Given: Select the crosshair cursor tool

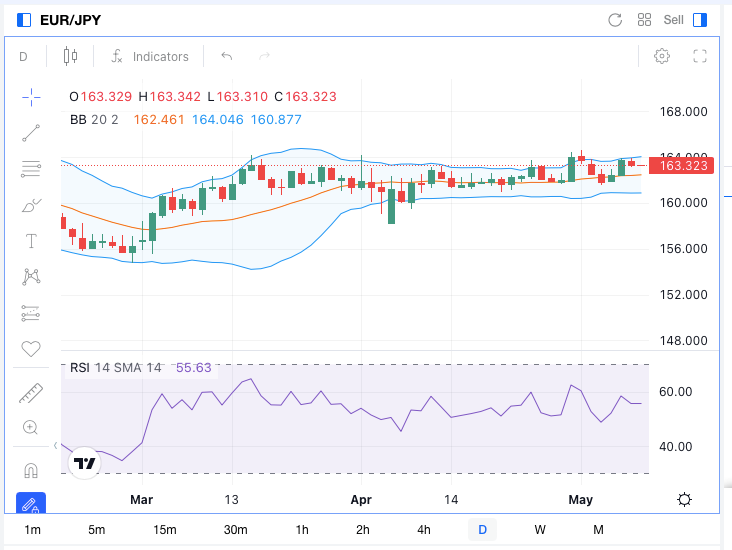Looking at the screenshot, I should click(31, 97).
